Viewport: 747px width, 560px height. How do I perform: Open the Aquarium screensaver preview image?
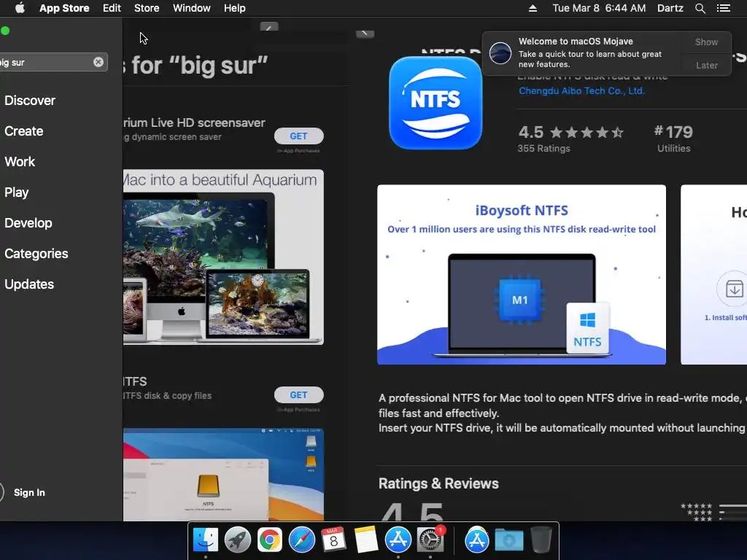(x=223, y=257)
